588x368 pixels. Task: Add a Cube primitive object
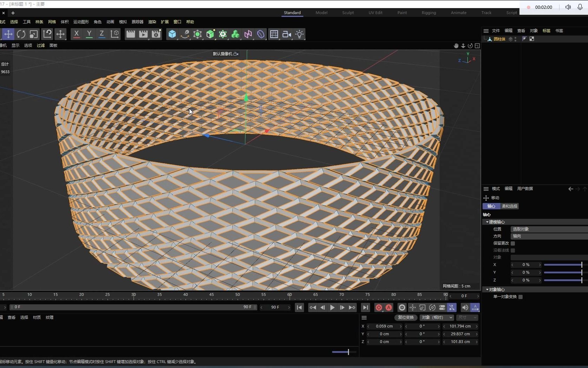pyautogui.click(x=172, y=34)
